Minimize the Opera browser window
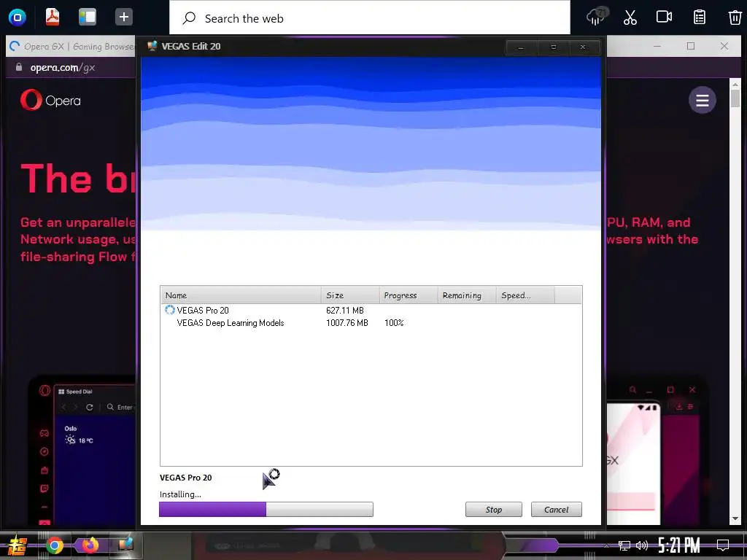Screen dimensions: 747x560 click(x=657, y=46)
